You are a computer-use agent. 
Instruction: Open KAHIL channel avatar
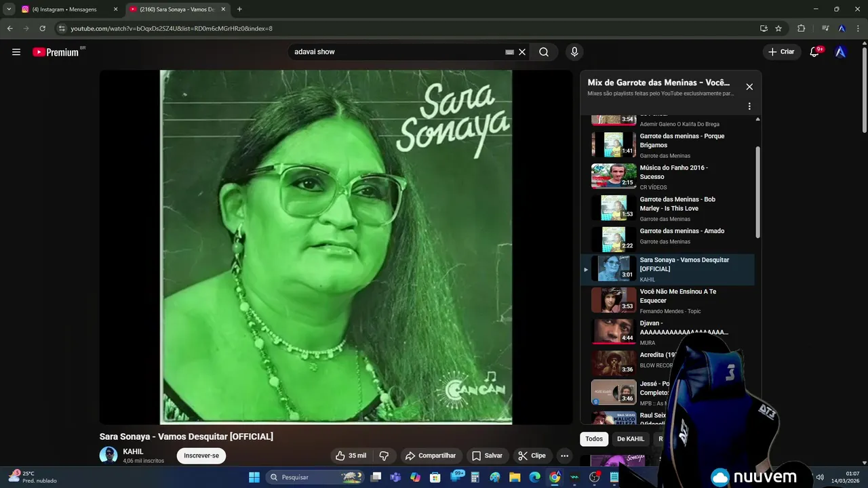point(108,455)
